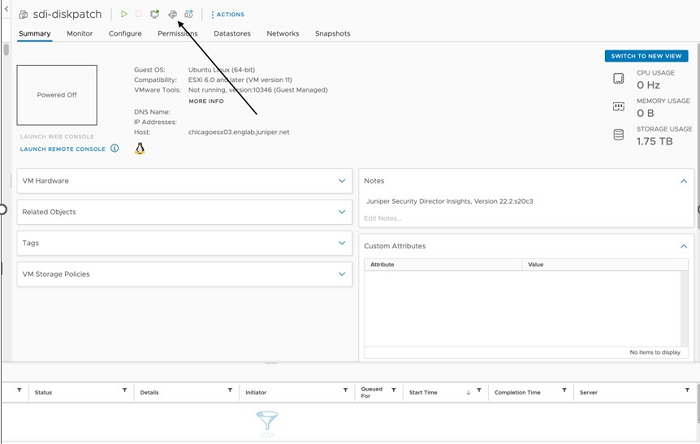Power on the VM with play icon
700x444 pixels.
(x=124, y=14)
